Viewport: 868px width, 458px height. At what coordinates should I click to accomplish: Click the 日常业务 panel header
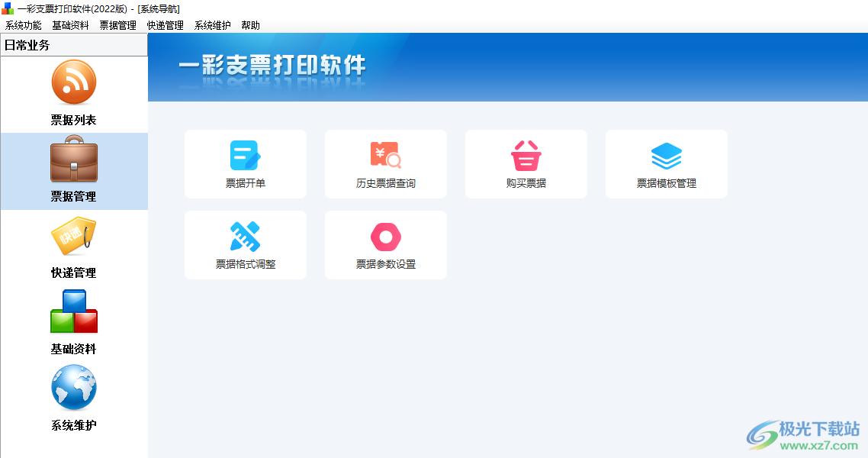point(74,45)
